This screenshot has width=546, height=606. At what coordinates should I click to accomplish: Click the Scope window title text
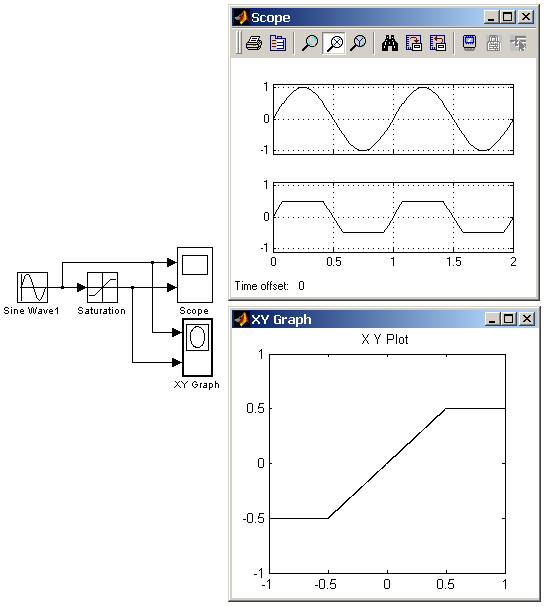(270, 17)
